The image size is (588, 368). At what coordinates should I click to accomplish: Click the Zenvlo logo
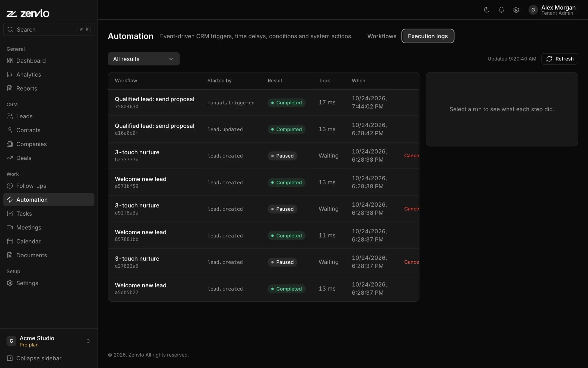(x=28, y=13)
